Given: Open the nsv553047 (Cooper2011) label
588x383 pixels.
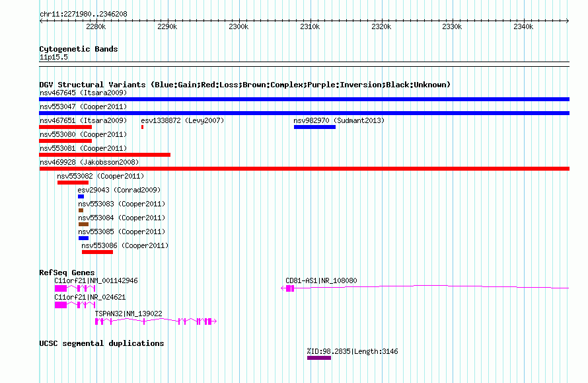Looking at the screenshot, I should pos(83,106).
